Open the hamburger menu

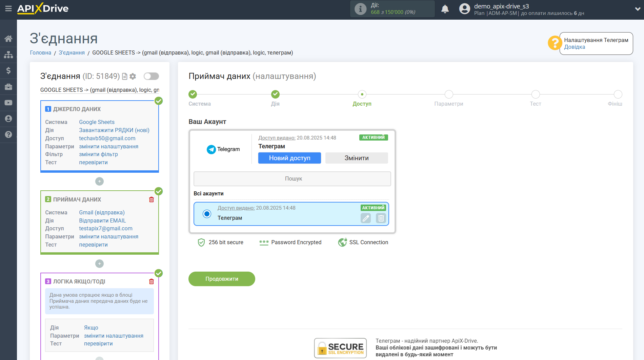(8, 8)
